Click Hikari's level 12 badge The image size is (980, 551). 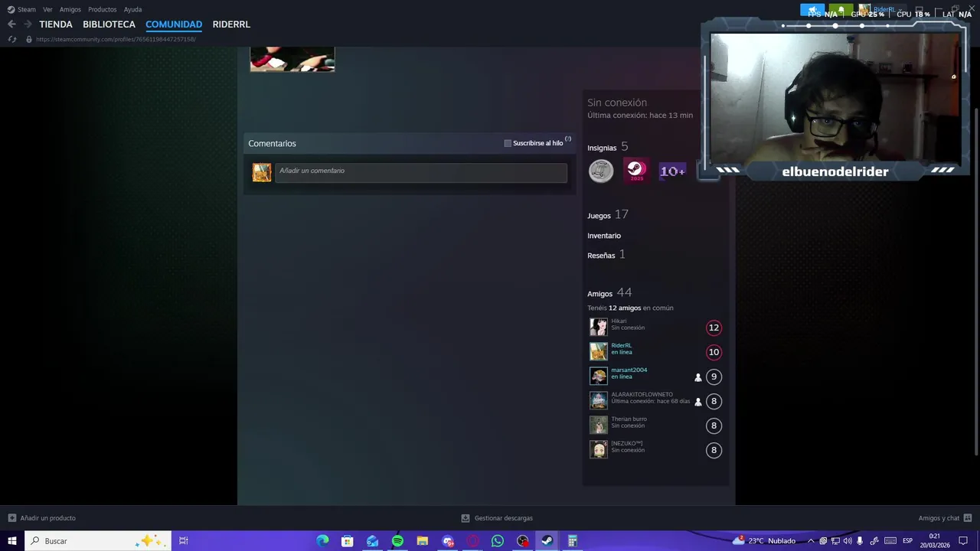[714, 328]
